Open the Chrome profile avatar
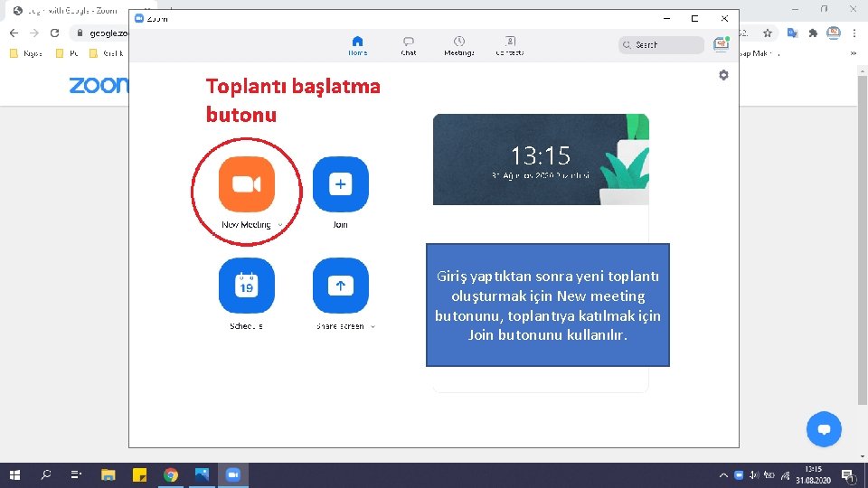 point(833,33)
